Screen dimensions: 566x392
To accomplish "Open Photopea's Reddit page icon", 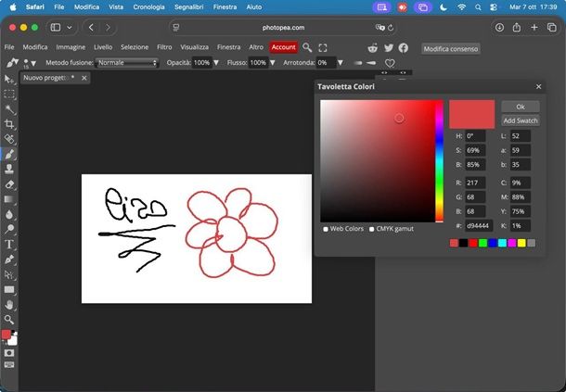I will (373, 47).
